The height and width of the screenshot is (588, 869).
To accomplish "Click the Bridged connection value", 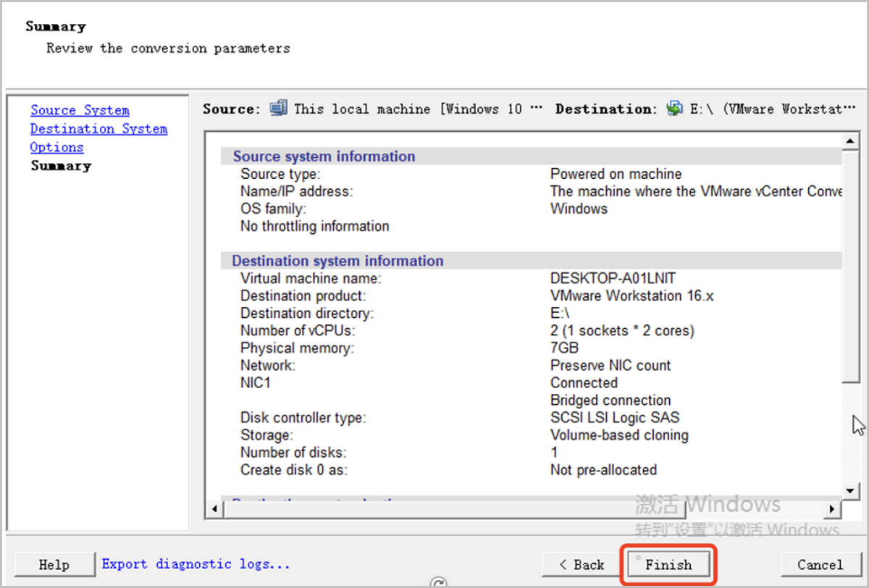I will [610, 400].
